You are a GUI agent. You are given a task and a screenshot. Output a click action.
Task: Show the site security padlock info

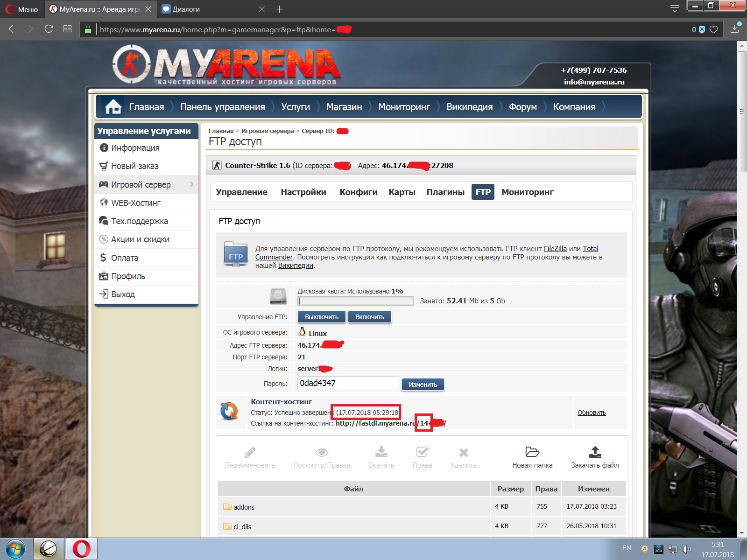click(x=88, y=29)
